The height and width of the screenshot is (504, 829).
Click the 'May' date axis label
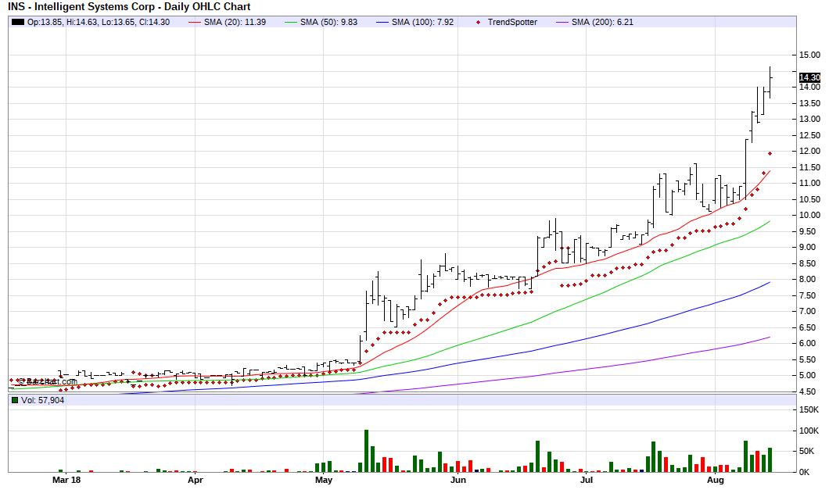(324, 480)
